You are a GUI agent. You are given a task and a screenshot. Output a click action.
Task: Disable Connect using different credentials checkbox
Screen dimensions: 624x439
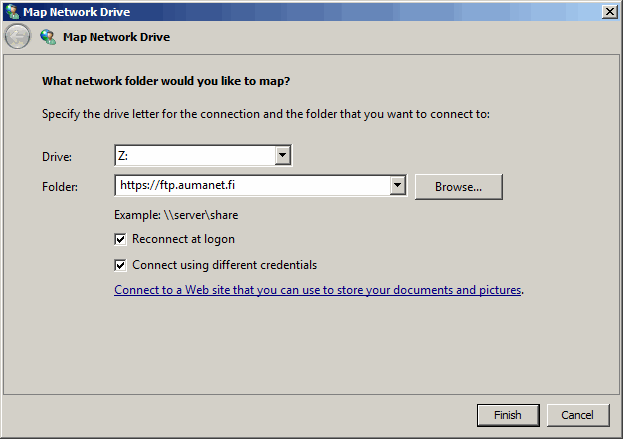point(120,265)
